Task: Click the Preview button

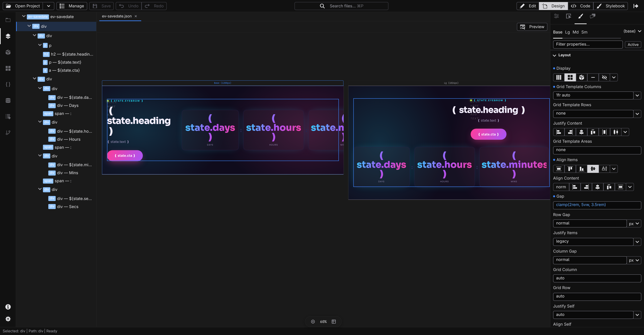Action: pos(532,27)
